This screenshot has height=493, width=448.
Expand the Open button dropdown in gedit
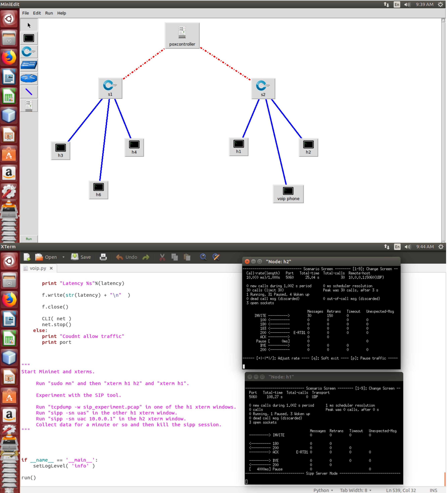63,257
